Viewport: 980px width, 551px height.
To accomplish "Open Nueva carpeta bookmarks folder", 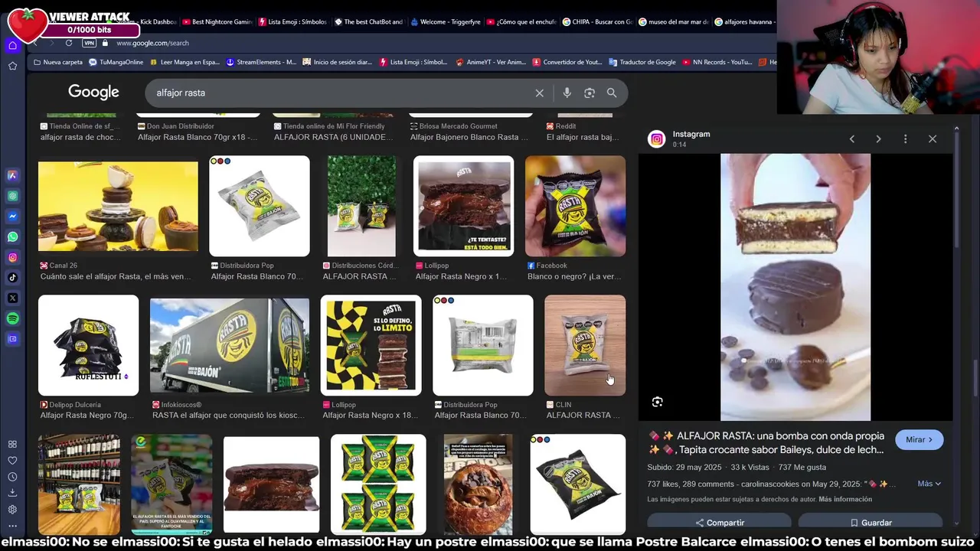I will click(57, 62).
